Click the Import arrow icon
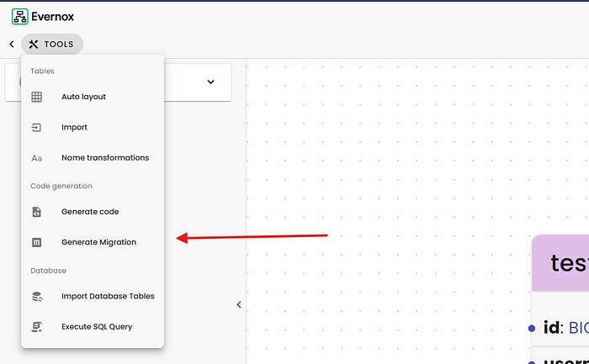The width and height of the screenshot is (589, 364). [36, 128]
